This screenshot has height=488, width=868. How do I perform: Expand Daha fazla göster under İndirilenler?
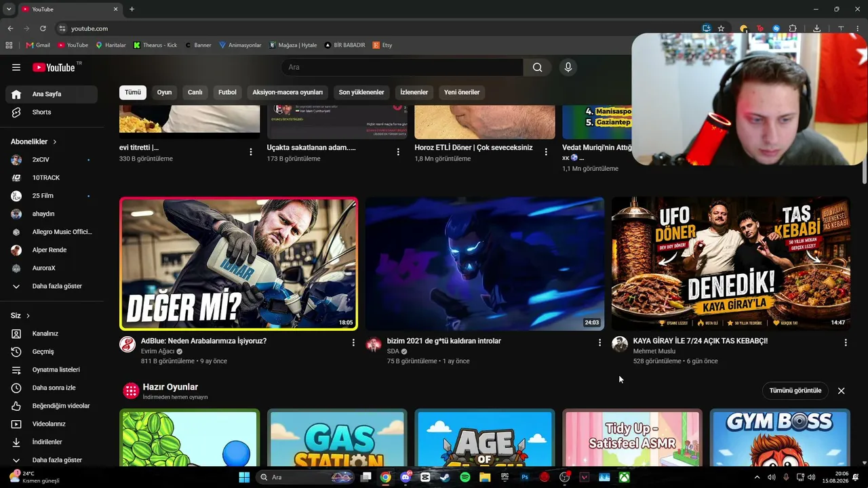coord(52,460)
